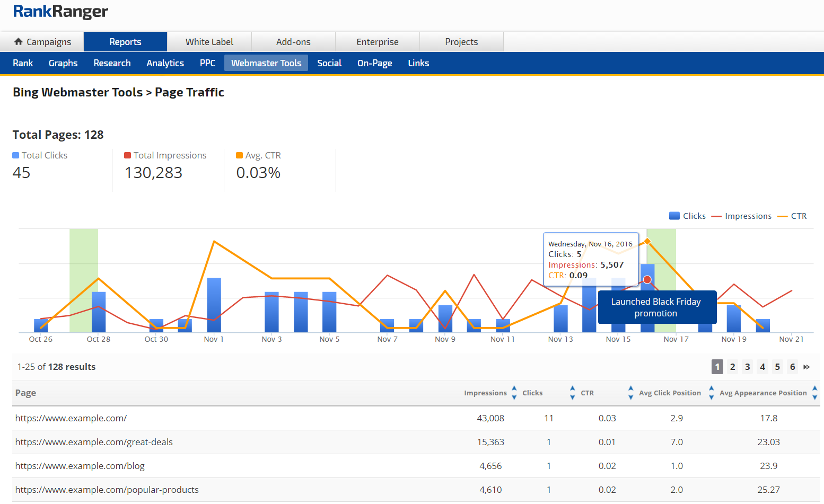Open the Enterprise tab

[x=377, y=42]
